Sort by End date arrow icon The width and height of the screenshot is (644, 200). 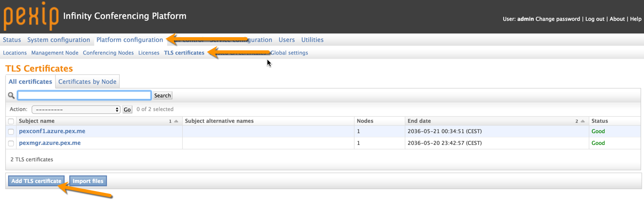(x=583, y=121)
